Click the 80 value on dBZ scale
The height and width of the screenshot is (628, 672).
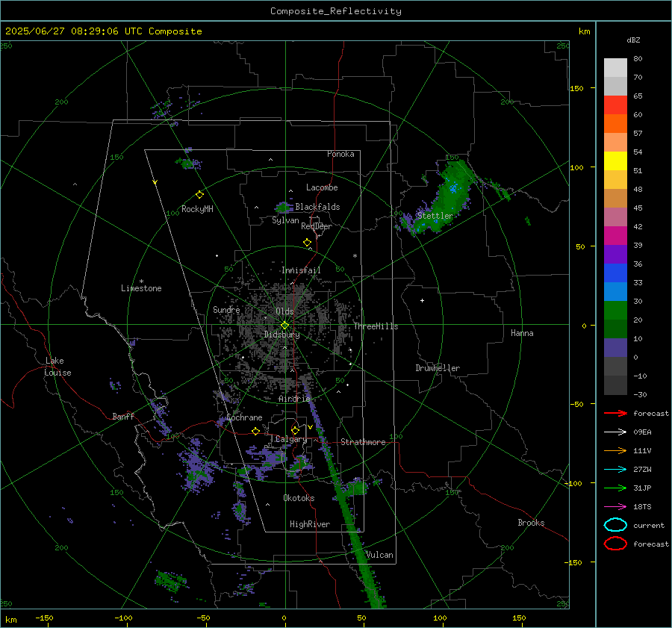click(x=638, y=59)
